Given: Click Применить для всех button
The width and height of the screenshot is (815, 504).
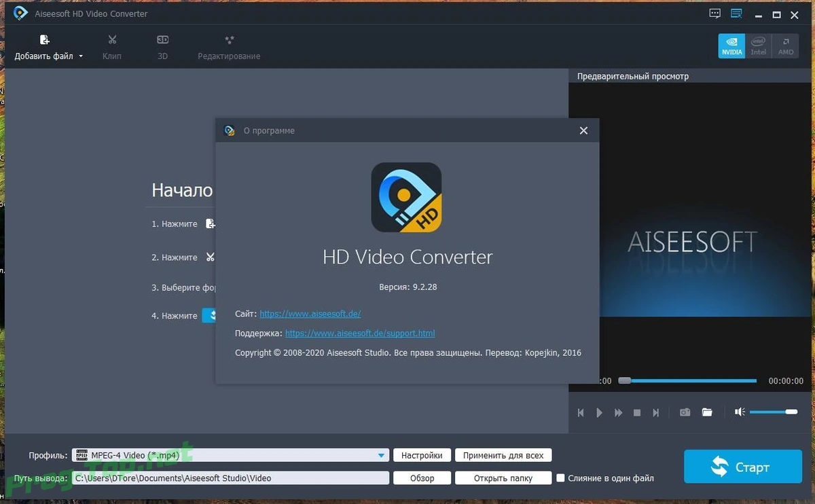Looking at the screenshot, I should pos(503,455).
